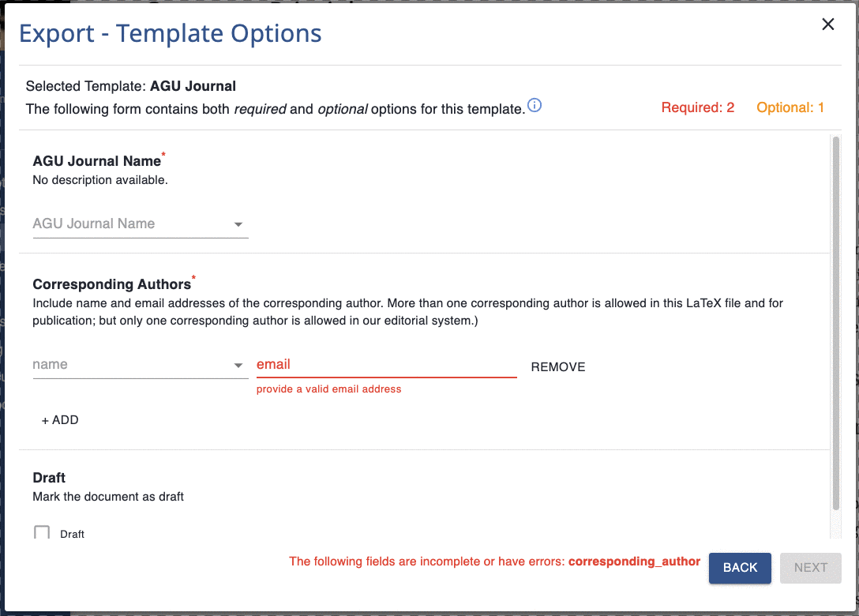The width and height of the screenshot is (859, 616).
Task: Click the 'Export - Template Options' title
Action: (x=171, y=33)
